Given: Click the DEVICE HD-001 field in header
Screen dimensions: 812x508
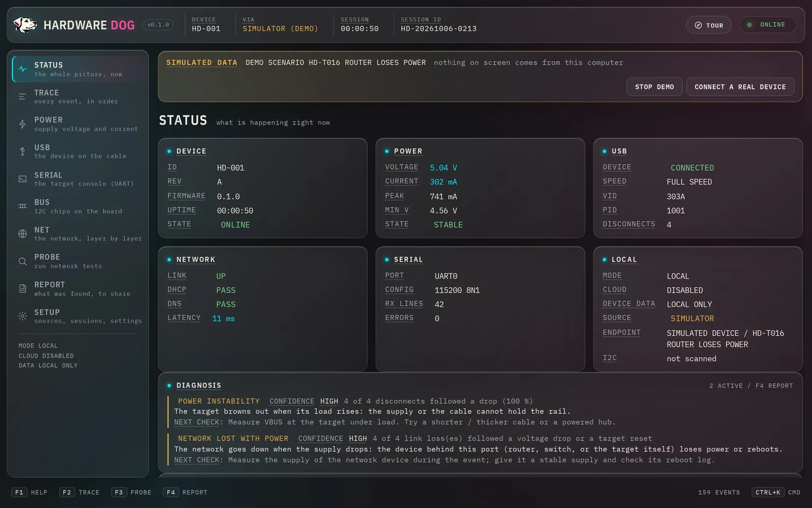Looking at the screenshot, I should pyautogui.click(x=206, y=24).
